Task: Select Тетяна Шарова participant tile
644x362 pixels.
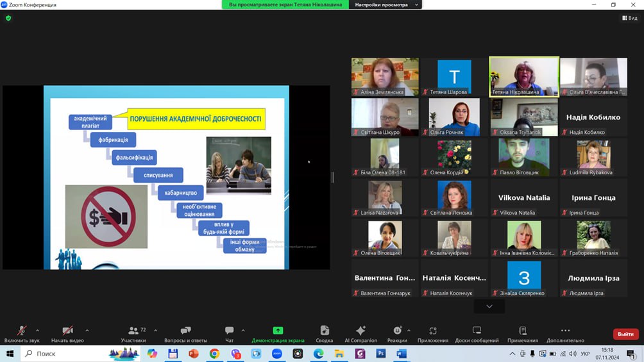Action: pos(454,77)
